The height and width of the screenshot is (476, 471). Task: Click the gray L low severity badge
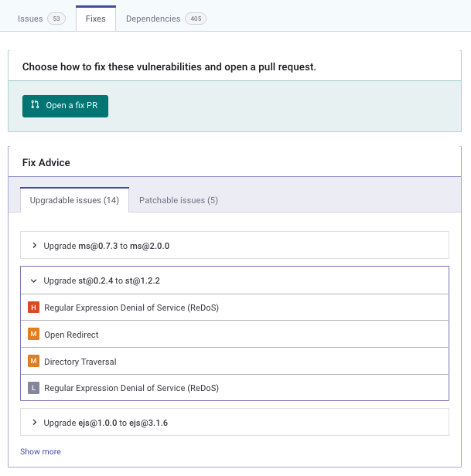[34, 388]
